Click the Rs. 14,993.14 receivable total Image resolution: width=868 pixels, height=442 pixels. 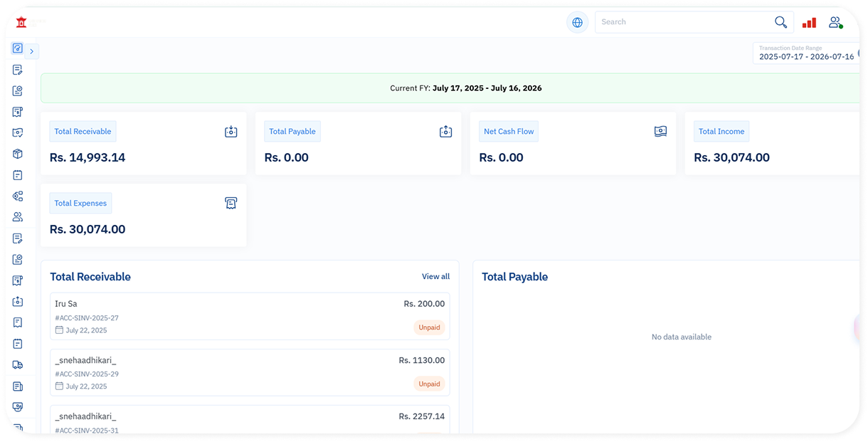[88, 158]
